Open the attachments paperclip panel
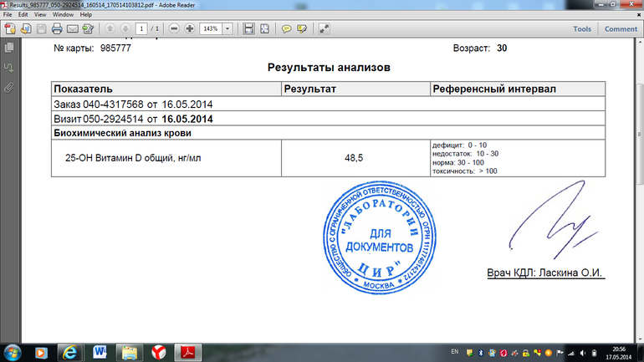The image size is (644, 362). click(x=9, y=88)
